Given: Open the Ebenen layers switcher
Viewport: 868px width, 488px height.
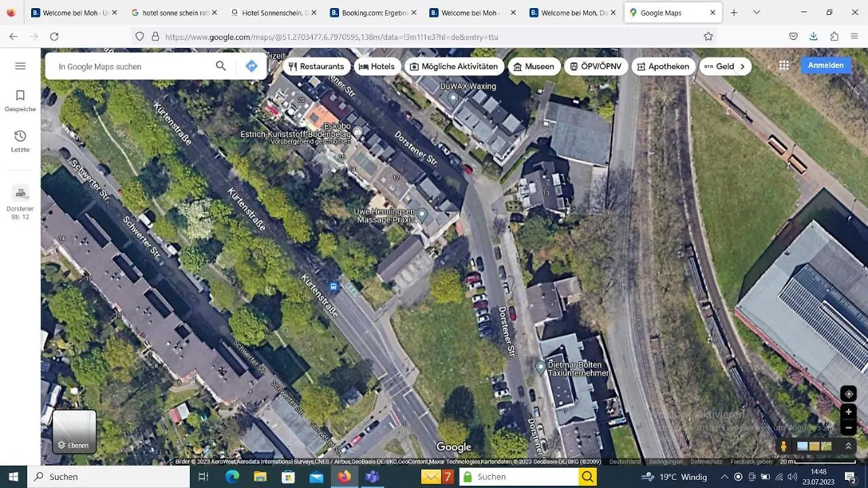Looking at the screenshot, I should coord(75,431).
